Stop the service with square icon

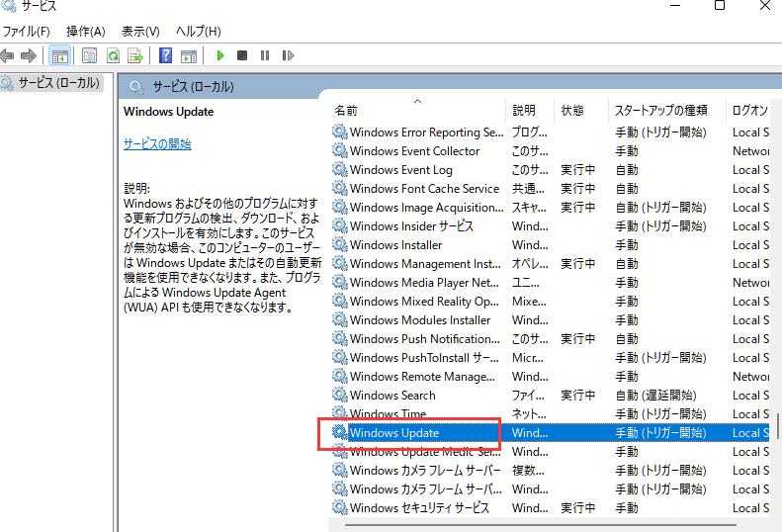[x=242, y=55]
